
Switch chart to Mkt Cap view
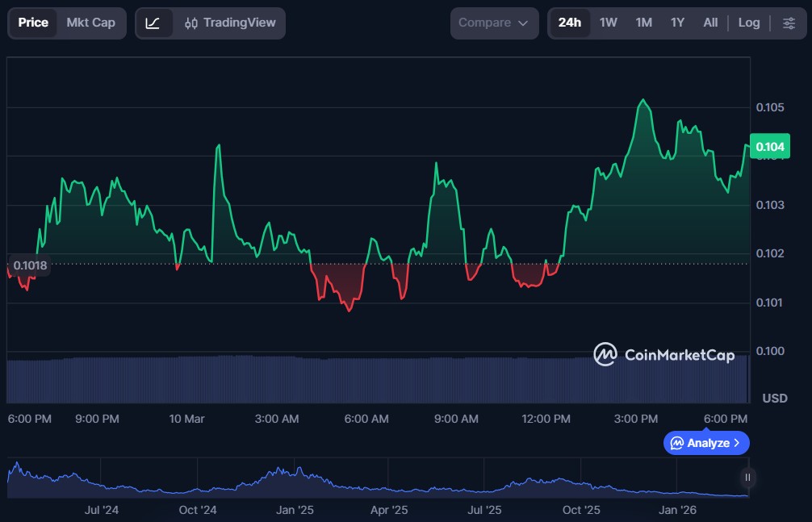tap(90, 23)
